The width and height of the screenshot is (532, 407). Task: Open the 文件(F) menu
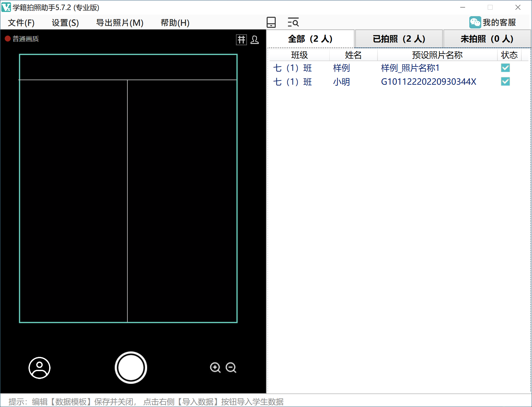coord(21,23)
